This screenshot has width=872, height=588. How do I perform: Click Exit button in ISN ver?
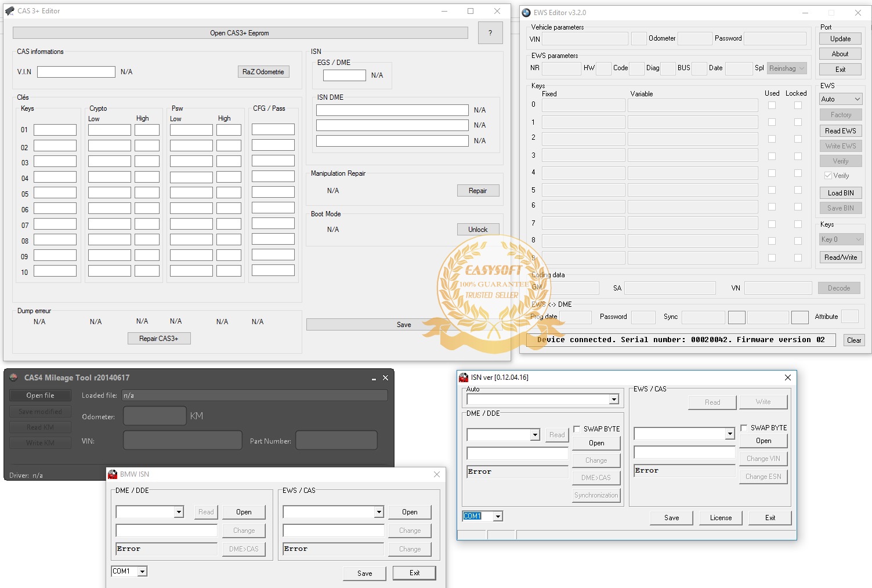(x=770, y=518)
